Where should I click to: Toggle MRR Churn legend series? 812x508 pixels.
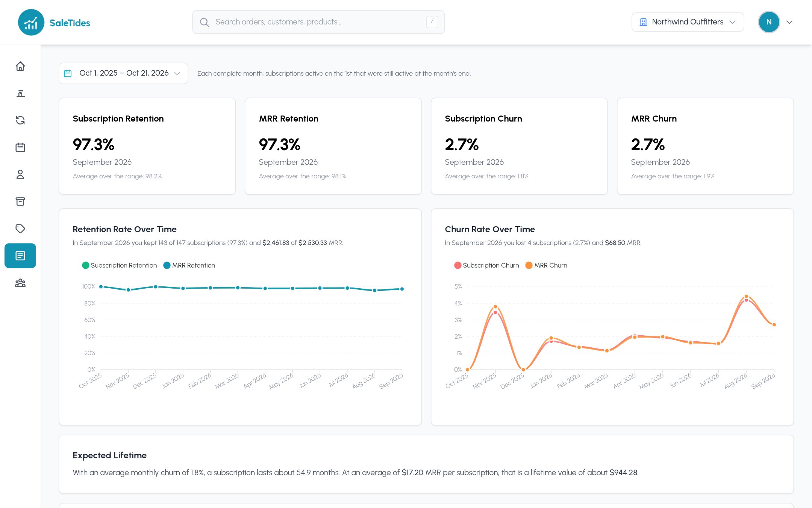[546, 265]
